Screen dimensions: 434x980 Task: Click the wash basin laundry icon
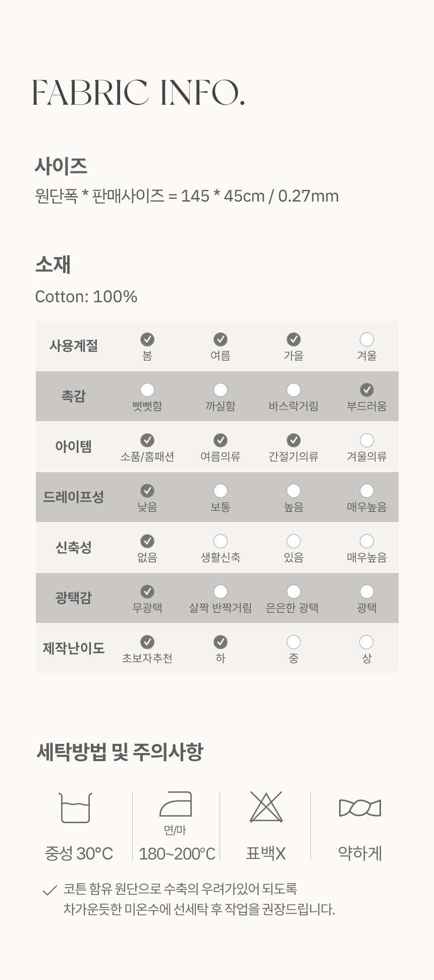75,808
